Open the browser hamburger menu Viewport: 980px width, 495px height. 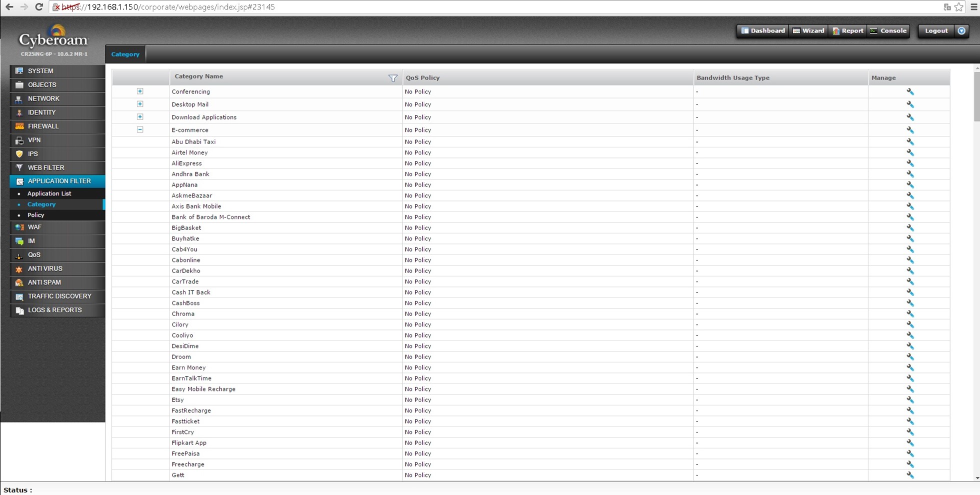[974, 7]
